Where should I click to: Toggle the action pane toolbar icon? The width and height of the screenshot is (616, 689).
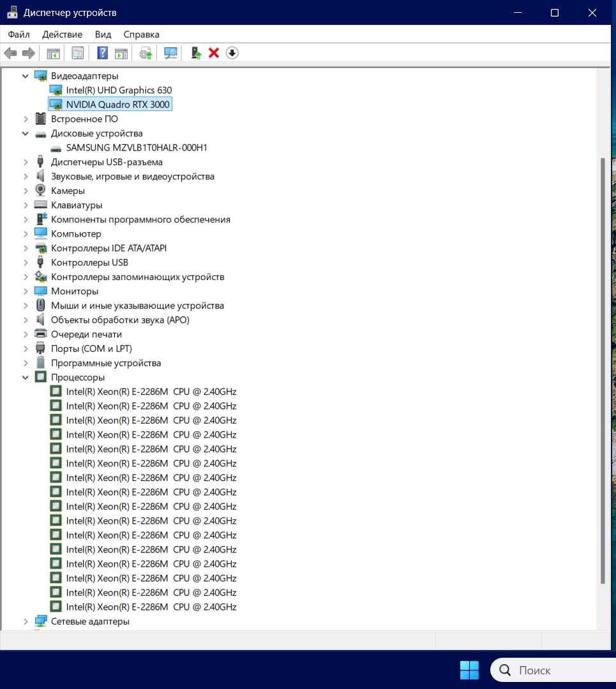pyautogui.click(x=121, y=53)
